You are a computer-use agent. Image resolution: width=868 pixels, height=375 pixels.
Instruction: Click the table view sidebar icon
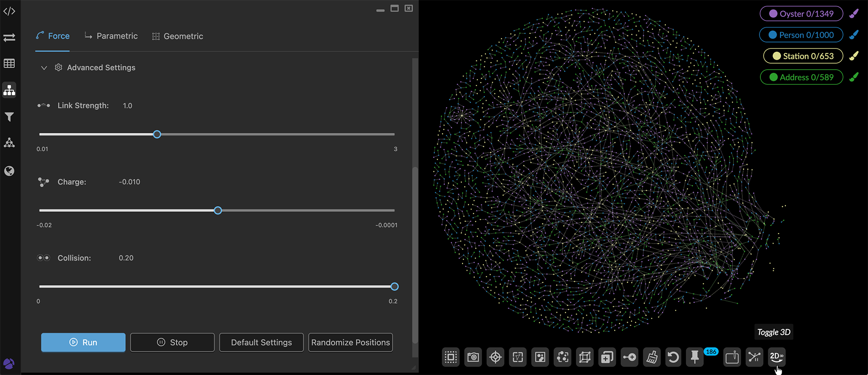click(x=9, y=64)
